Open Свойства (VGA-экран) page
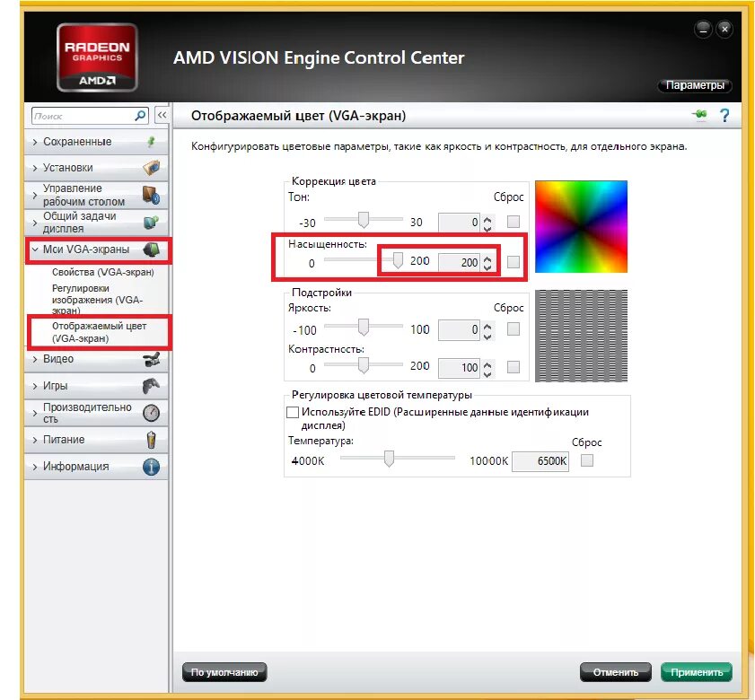 103,272
